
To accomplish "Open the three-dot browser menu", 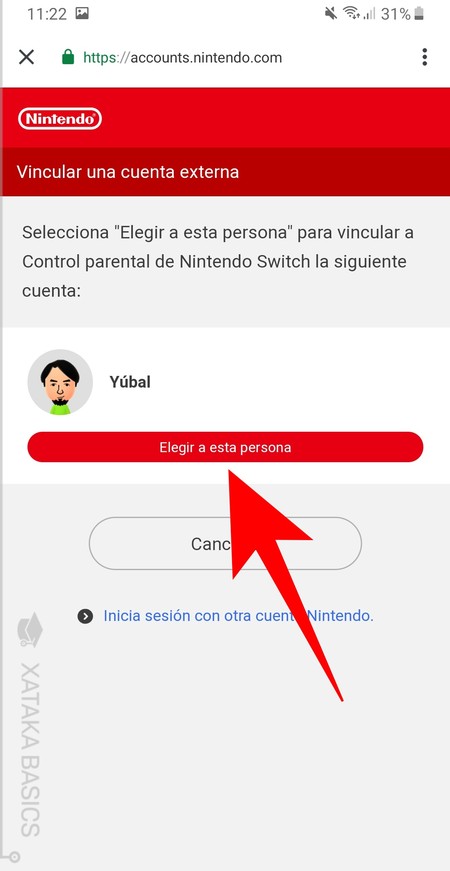I will click(424, 57).
